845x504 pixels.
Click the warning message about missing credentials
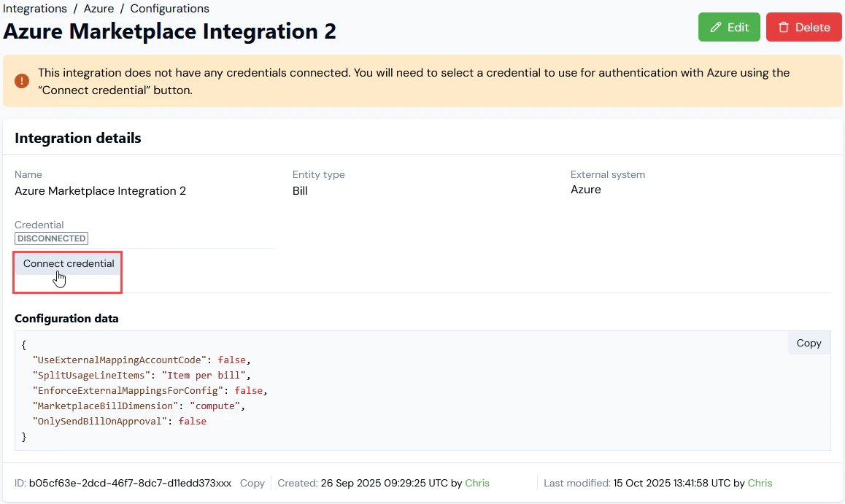point(413,81)
